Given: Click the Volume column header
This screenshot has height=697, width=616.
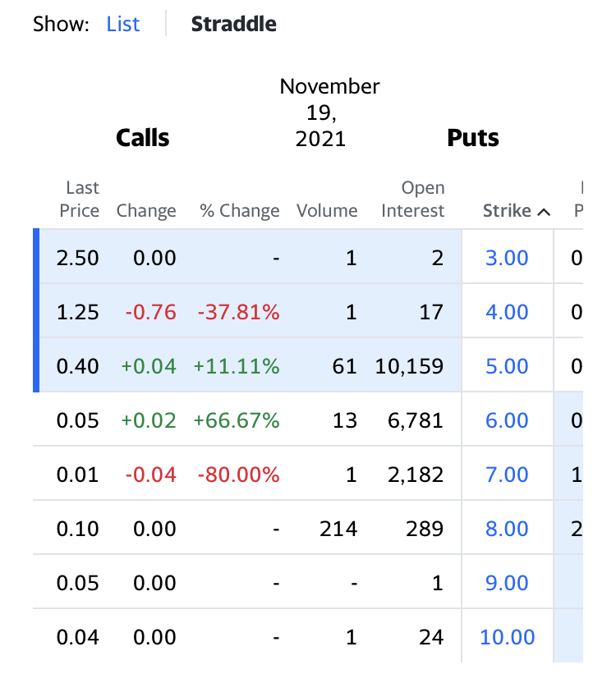Looking at the screenshot, I should (x=327, y=211).
